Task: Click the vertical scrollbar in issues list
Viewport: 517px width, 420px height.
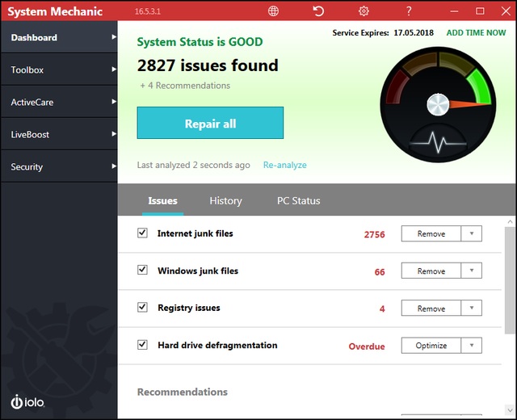Action: click(510, 279)
